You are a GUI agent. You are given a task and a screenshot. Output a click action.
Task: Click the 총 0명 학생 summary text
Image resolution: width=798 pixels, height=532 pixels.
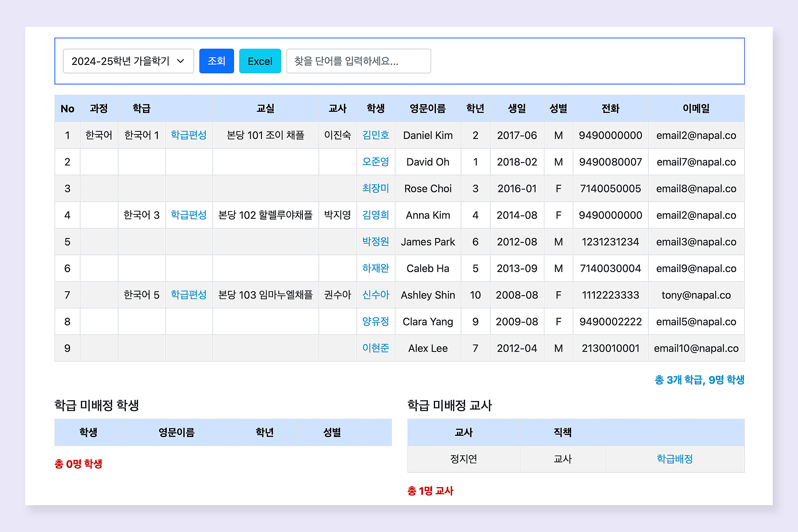pos(79,463)
